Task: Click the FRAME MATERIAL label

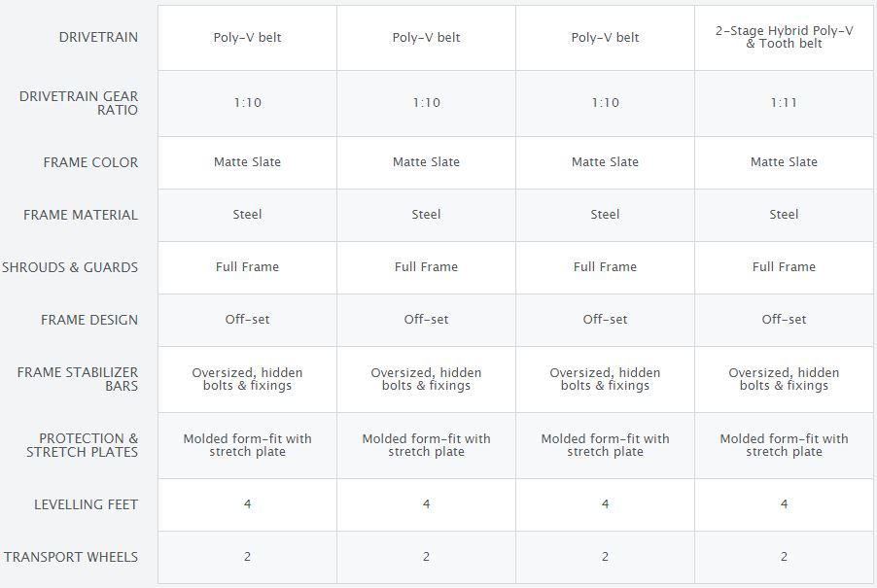Action: [x=81, y=215]
